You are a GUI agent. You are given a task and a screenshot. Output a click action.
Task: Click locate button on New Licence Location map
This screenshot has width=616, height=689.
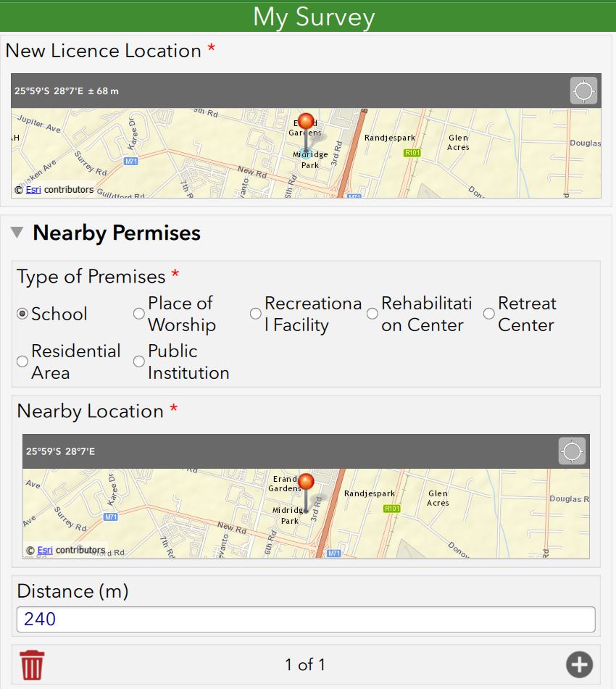click(x=583, y=91)
